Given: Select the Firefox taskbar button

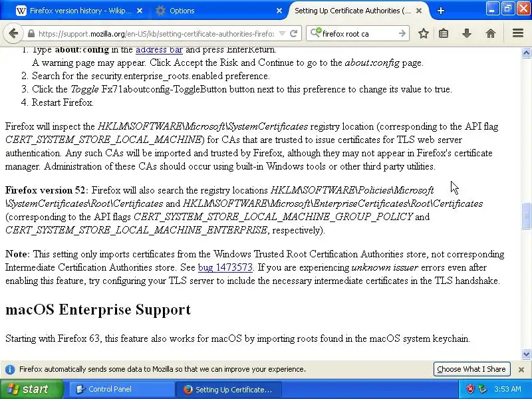Looking at the screenshot, I should click(229, 390).
